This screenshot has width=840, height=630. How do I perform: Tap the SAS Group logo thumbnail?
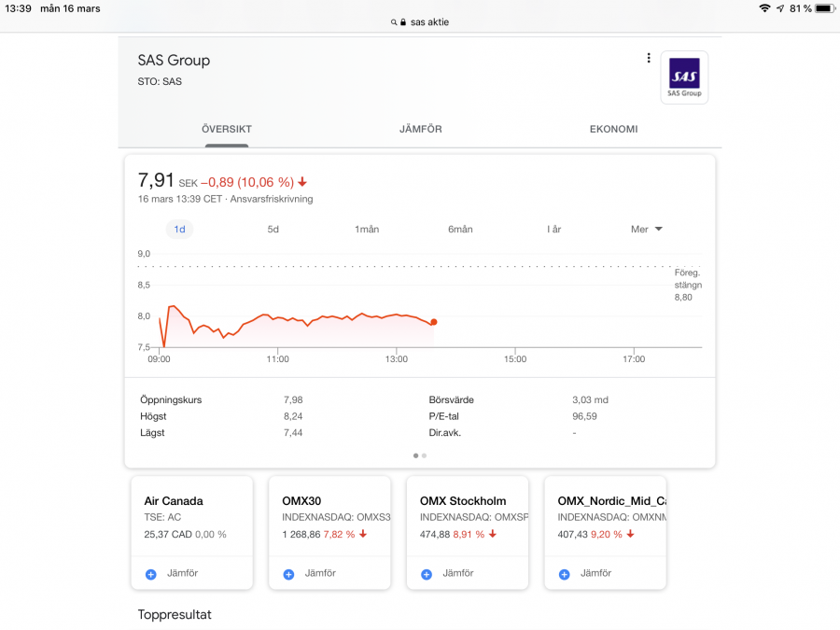pyautogui.click(x=684, y=77)
